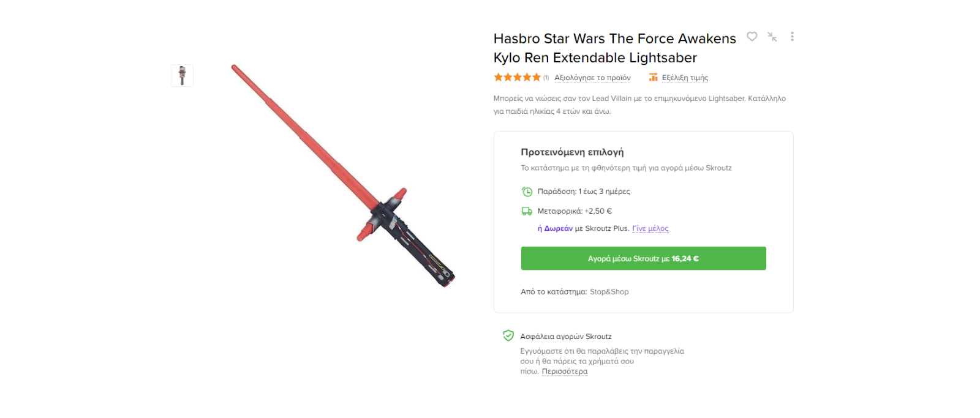The image size is (980, 418).
Task: Open the price evolution chart icon
Action: pyautogui.click(x=653, y=78)
